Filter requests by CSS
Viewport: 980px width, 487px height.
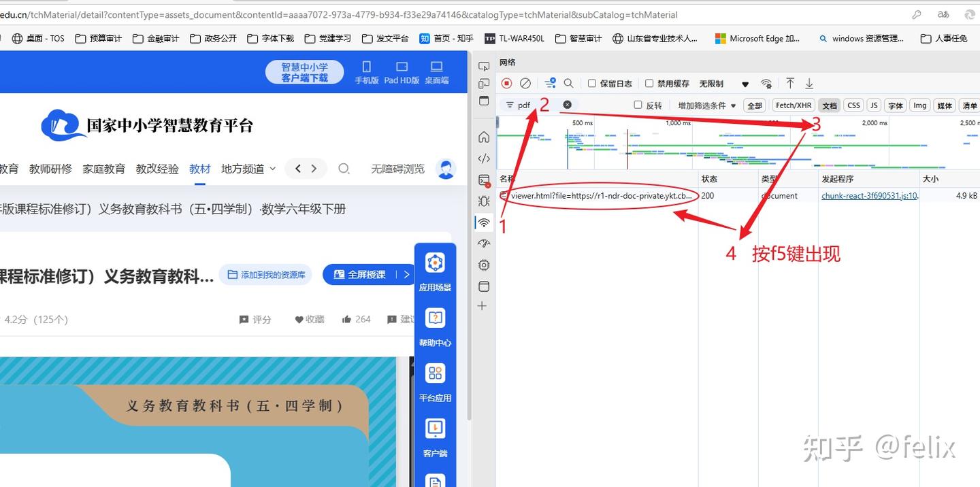pos(853,105)
